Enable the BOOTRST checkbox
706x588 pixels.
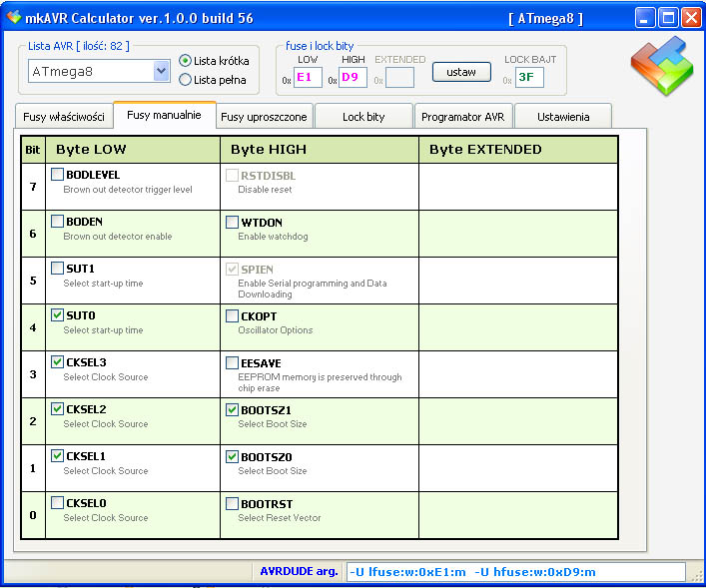click(232, 503)
